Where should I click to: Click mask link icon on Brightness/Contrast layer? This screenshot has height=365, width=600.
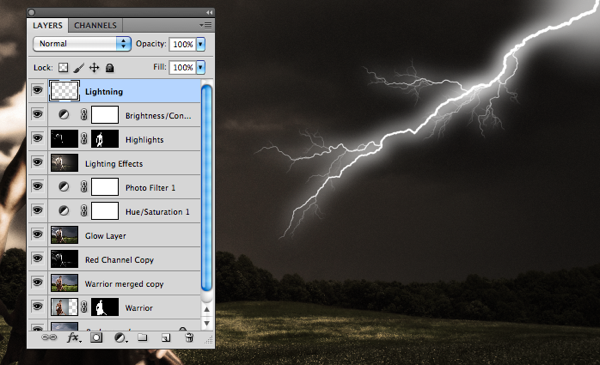tap(84, 115)
